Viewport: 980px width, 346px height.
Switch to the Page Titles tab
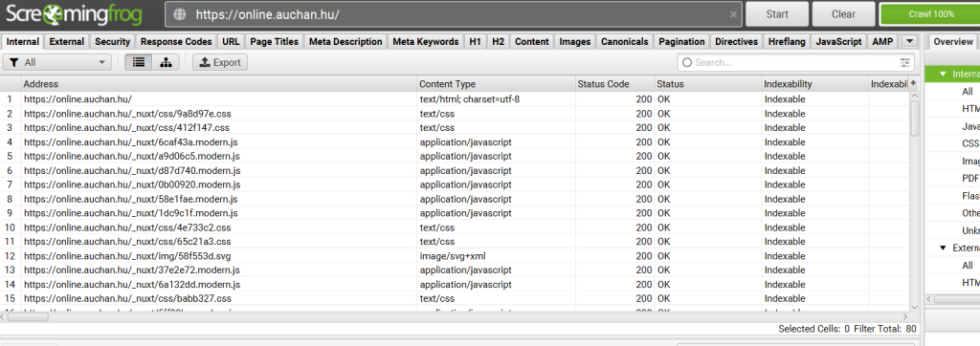tap(275, 42)
